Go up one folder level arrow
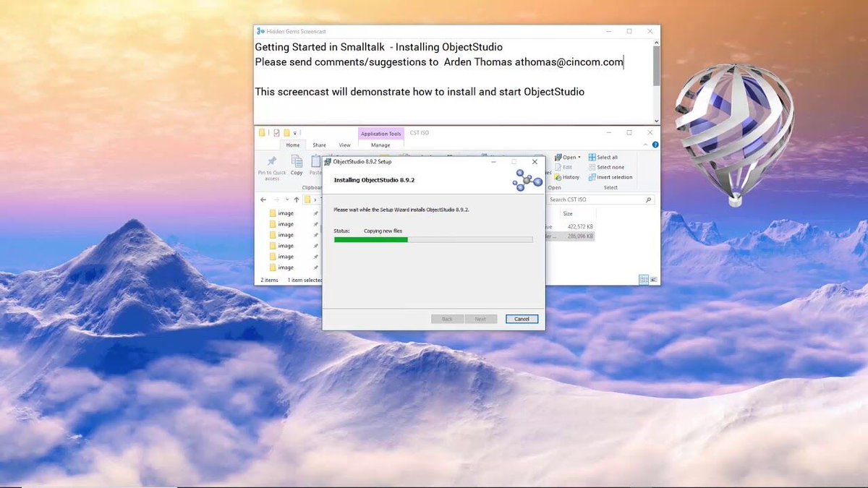 (297, 200)
